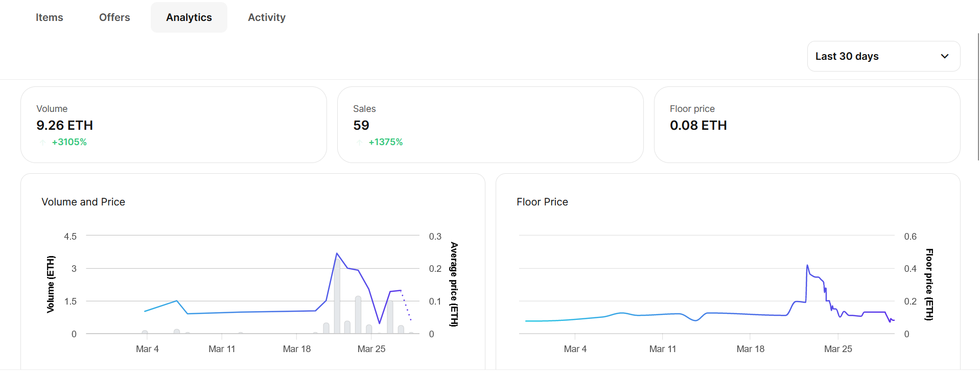Viewport: 980px width, 371px height.
Task: Click the chevron arrow in time range selector
Action: (x=944, y=56)
